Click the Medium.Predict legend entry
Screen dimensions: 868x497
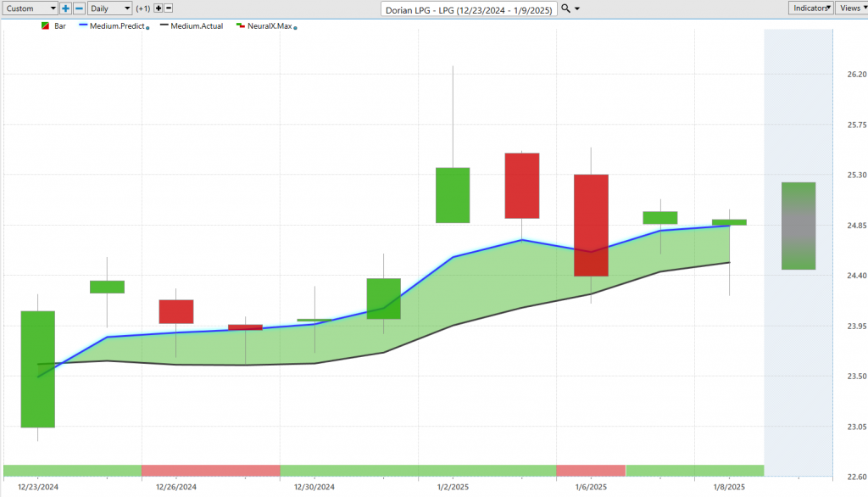(x=113, y=26)
